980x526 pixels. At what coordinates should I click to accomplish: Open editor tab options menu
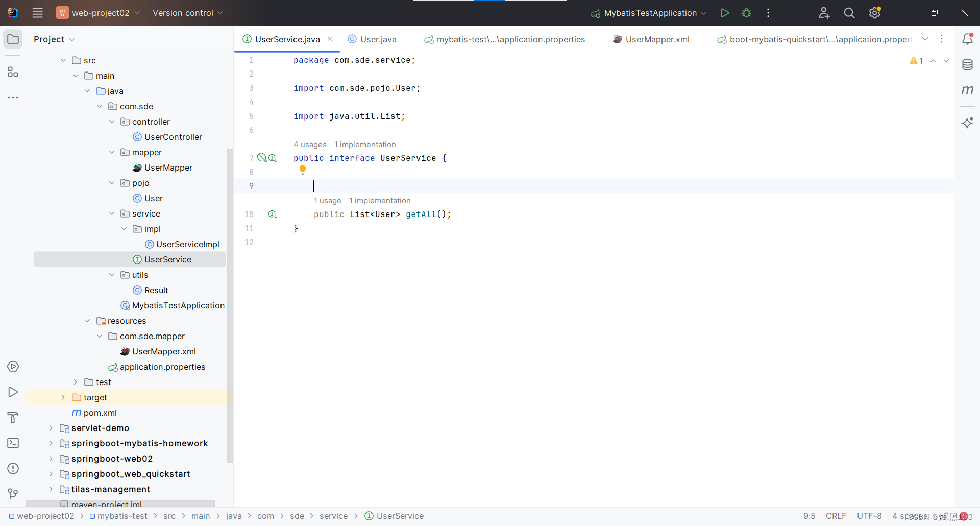[x=942, y=39]
